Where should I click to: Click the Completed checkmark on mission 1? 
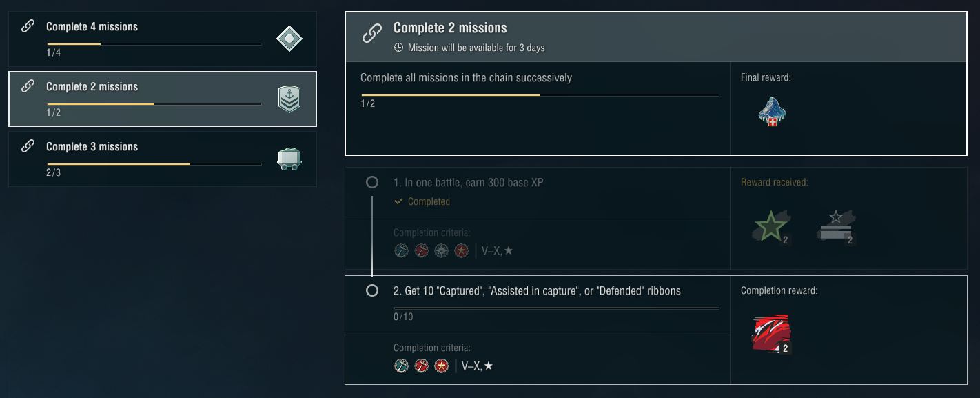pyautogui.click(x=398, y=201)
